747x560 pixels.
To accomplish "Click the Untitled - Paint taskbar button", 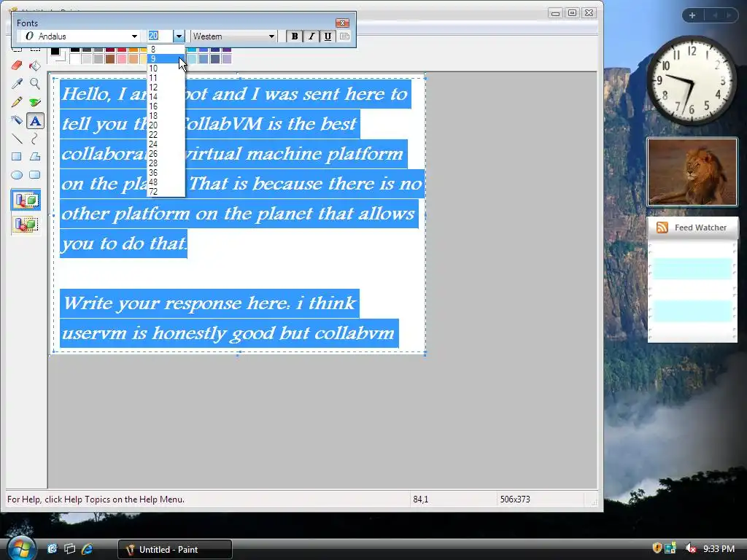I will coord(175,550).
